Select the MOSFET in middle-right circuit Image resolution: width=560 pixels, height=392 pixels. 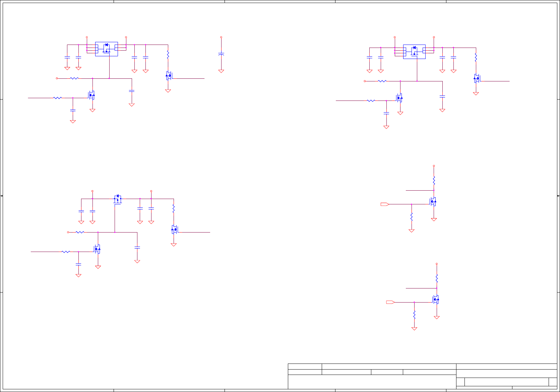433,201
